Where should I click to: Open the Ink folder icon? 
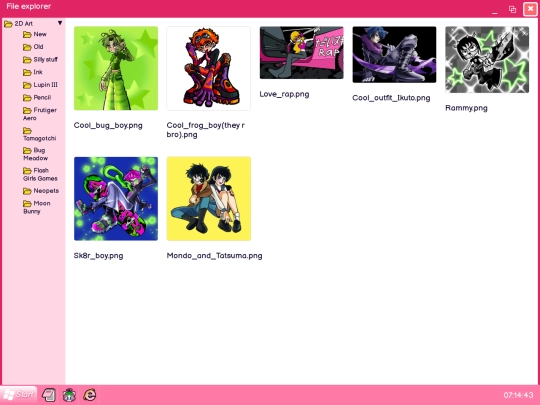(x=27, y=72)
